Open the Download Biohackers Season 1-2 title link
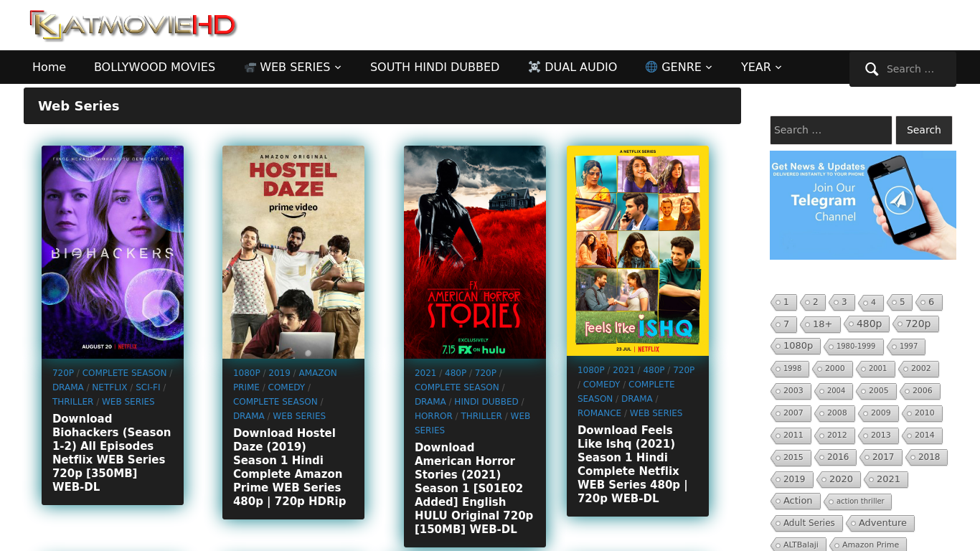The height and width of the screenshot is (551, 980). [112, 453]
